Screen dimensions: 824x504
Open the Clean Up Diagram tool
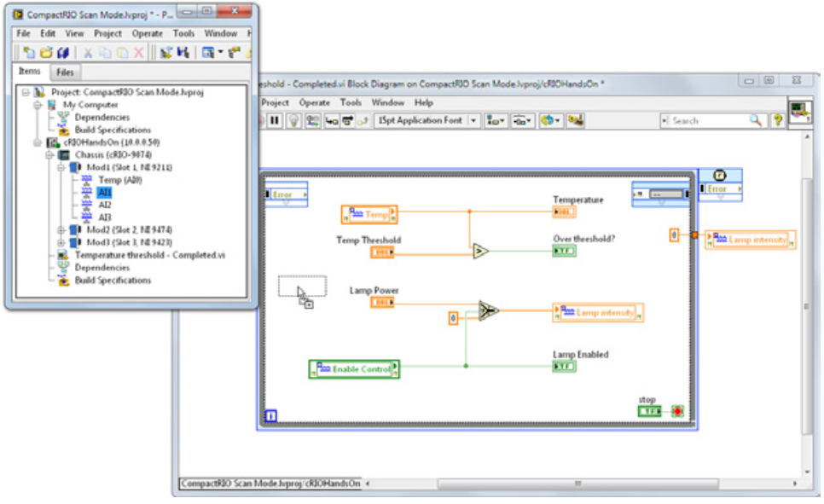coord(574,119)
